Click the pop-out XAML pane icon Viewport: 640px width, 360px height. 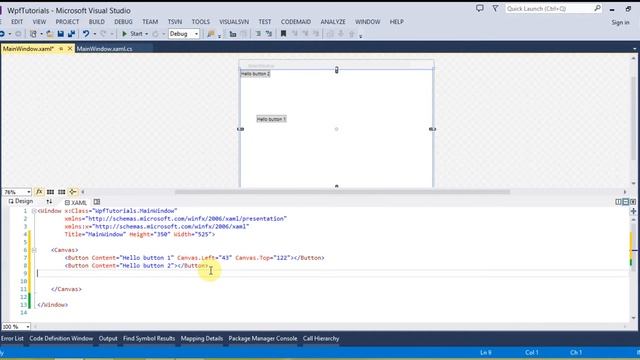point(97,202)
